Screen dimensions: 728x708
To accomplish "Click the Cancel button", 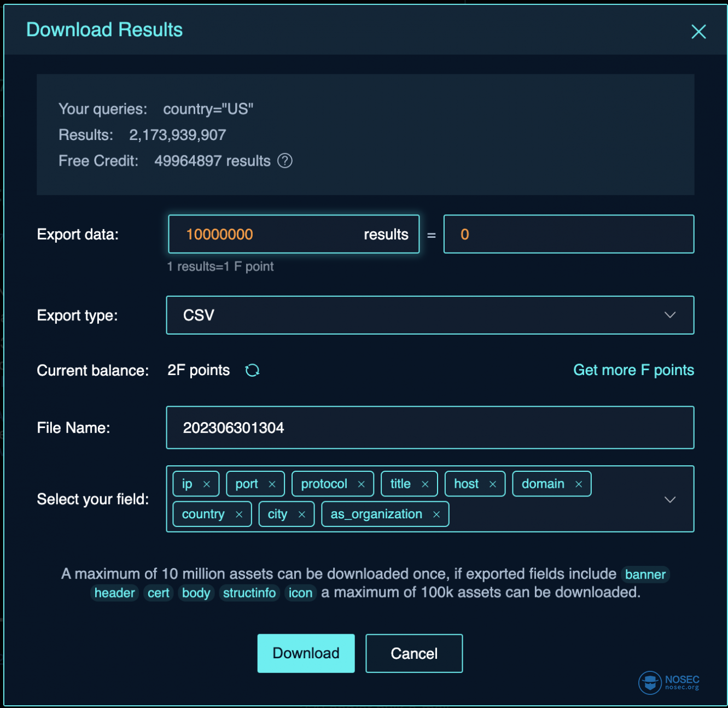I will (414, 653).
